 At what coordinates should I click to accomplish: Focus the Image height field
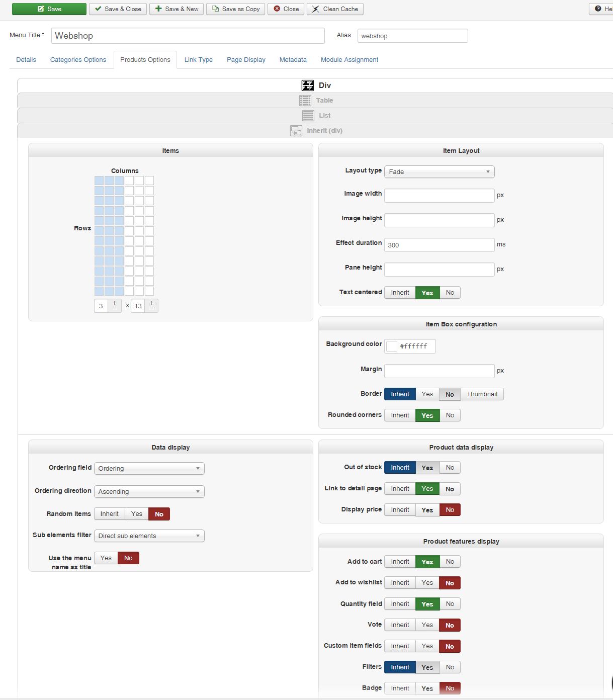click(x=440, y=220)
